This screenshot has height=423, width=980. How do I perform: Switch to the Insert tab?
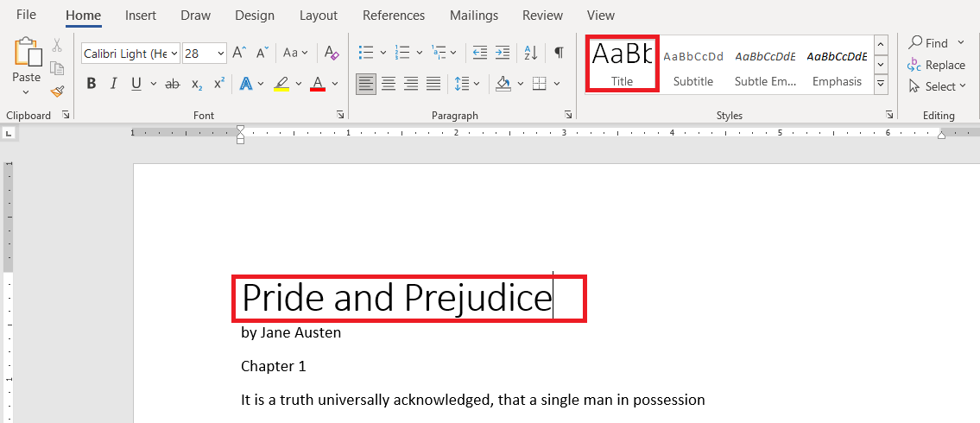tap(141, 16)
